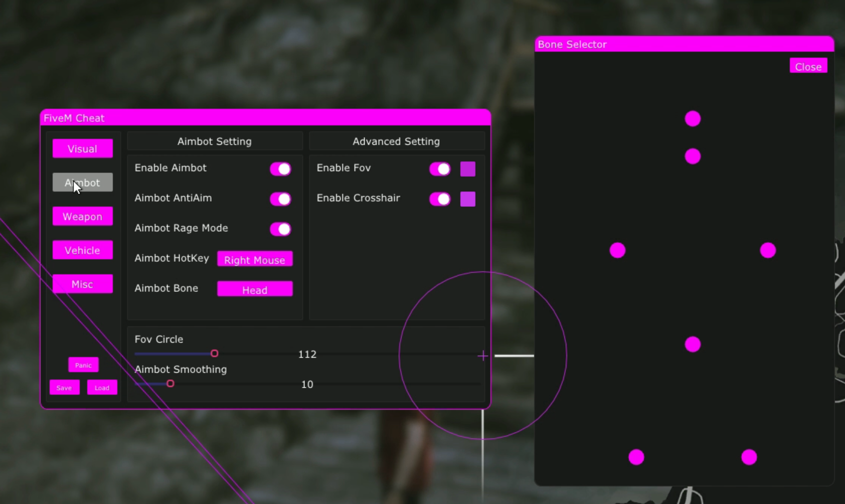The width and height of the screenshot is (845, 504).
Task: Click the Aimbot Smoothing value 10
Action: (307, 384)
